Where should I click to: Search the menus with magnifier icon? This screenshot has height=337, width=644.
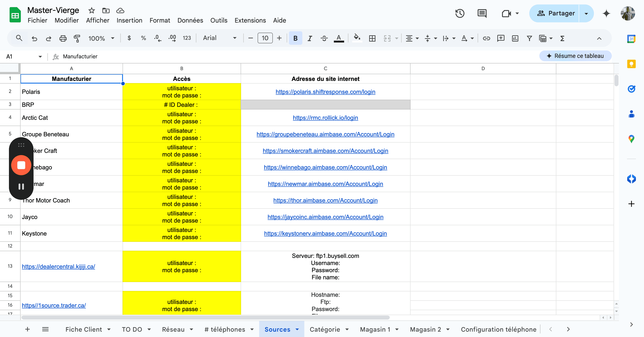(x=19, y=38)
